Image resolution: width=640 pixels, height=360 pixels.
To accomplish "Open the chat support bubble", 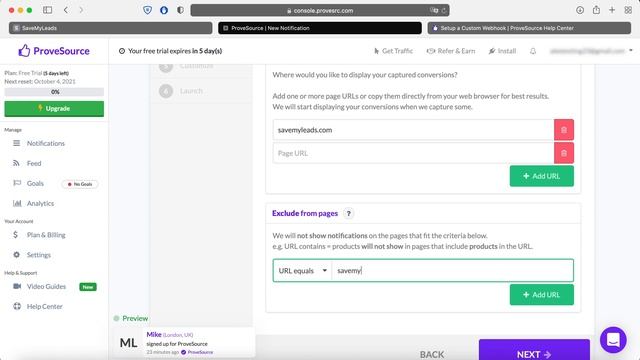I will point(613,340).
